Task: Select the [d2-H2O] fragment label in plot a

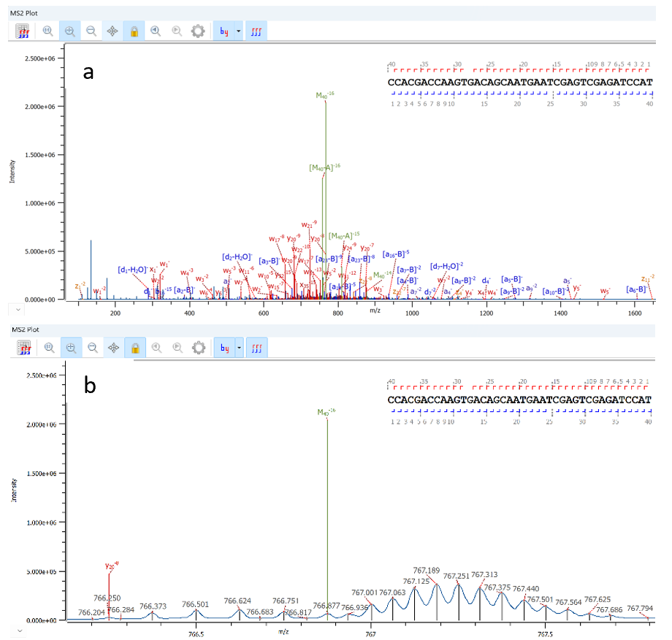Action: (x=237, y=256)
